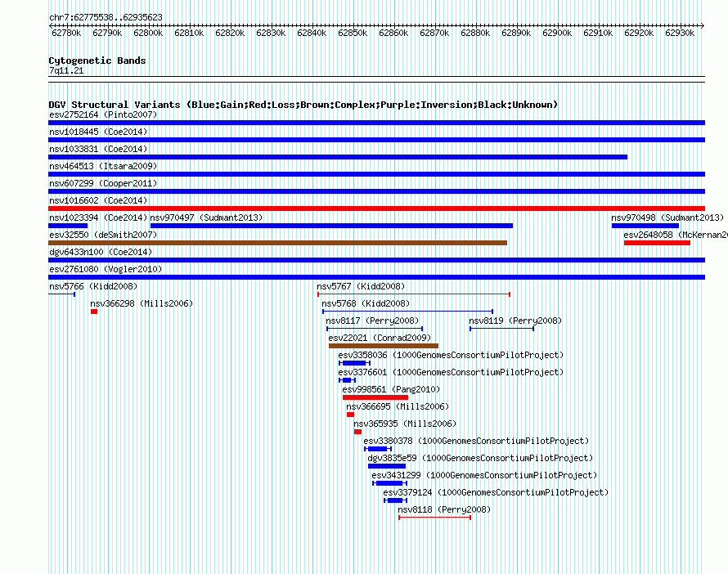
Task: Click the blue feature under esv3379124
Action: tap(395, 500)
